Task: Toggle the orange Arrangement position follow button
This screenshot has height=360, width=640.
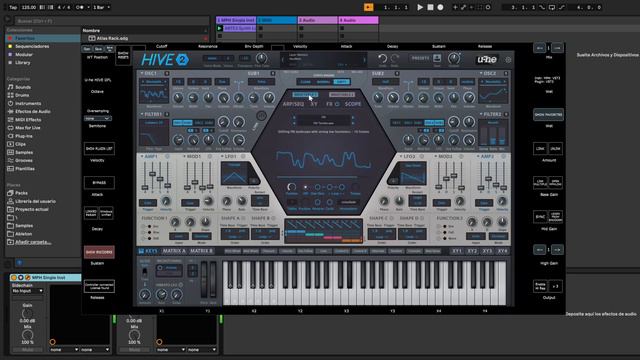Action: point(368,7)
